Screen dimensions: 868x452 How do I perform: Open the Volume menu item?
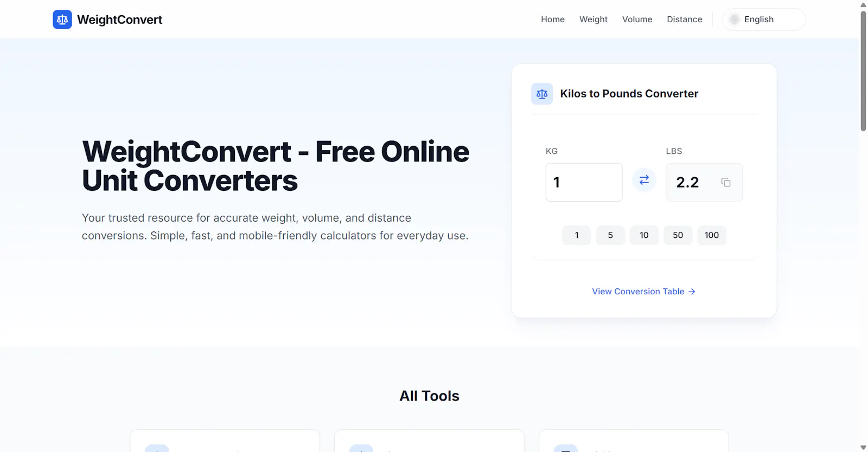(637, 20)
